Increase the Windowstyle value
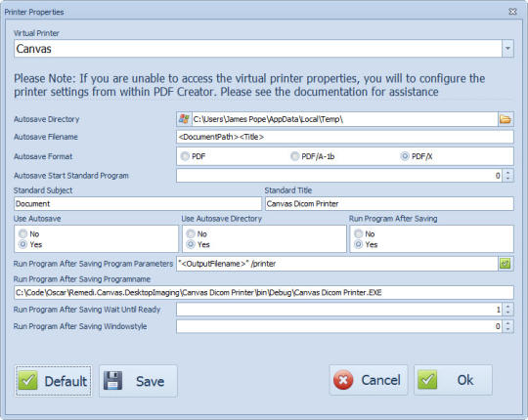 (507, 323)
